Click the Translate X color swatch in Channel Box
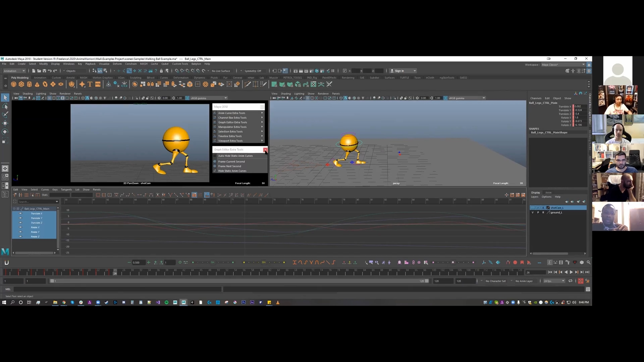Screen dimensions: 644x362 pyautogui.click(x=573, y=107)
